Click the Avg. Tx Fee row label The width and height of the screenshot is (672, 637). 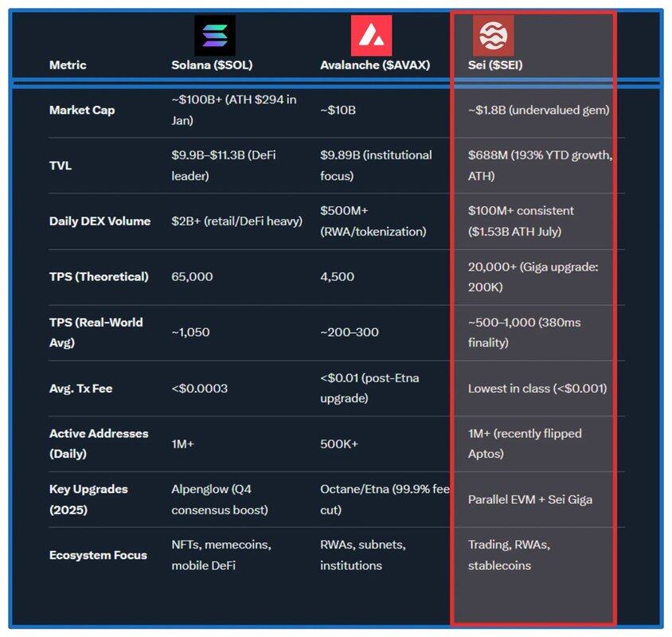[80, 389]
